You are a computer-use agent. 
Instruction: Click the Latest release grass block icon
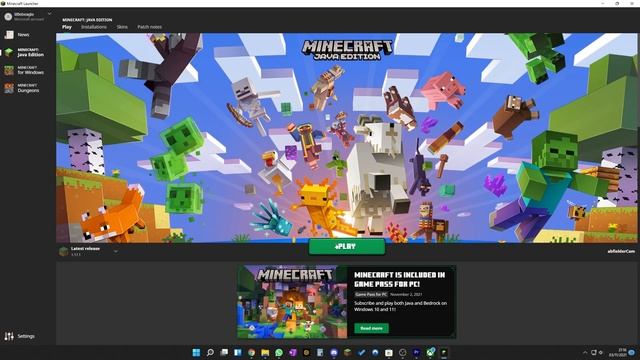[x=64, y=251]
